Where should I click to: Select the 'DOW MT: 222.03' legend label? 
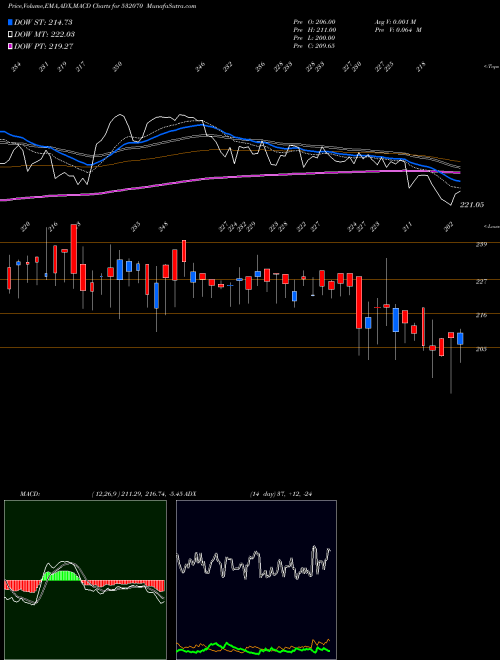tap(44, 34)
